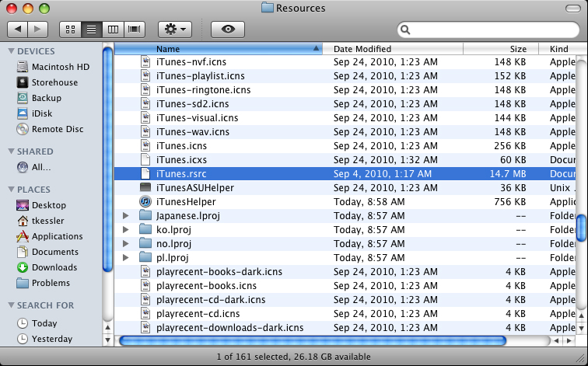Select iTunes-wav.icns
Image resolution: width=588 pixels, height=366 pixels.
click(x=345, y=132)
